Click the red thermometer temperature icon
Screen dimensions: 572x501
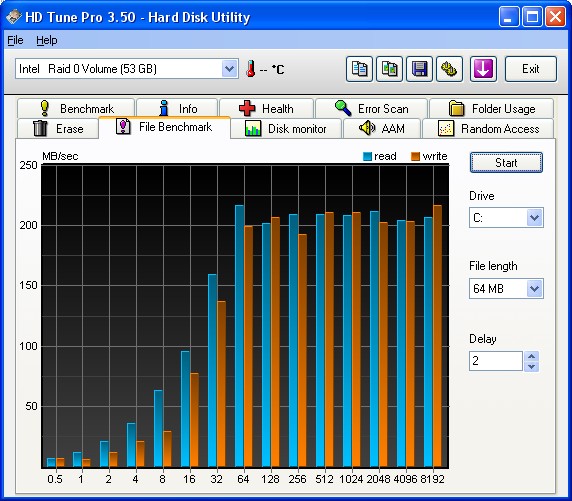coord(250,69)
